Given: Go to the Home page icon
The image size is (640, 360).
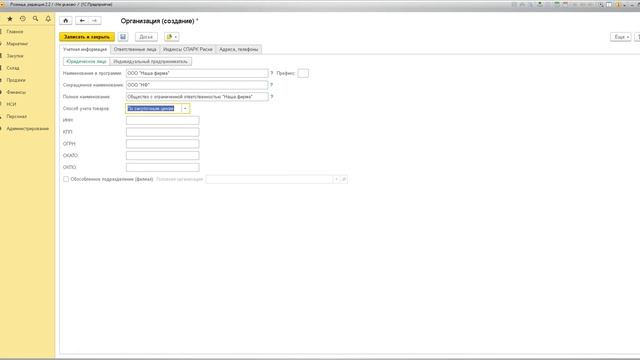Looking at the screenshot, I should click(66, 20).
